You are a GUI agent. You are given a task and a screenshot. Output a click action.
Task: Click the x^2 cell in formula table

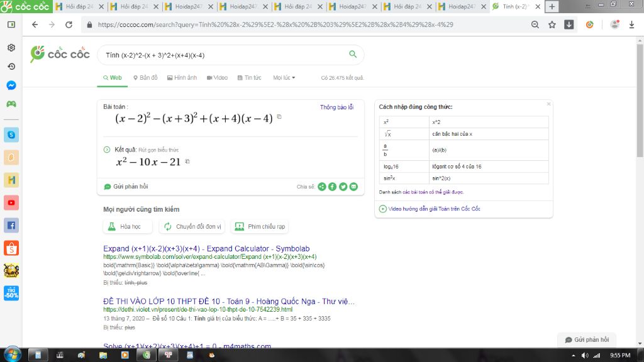489,122
